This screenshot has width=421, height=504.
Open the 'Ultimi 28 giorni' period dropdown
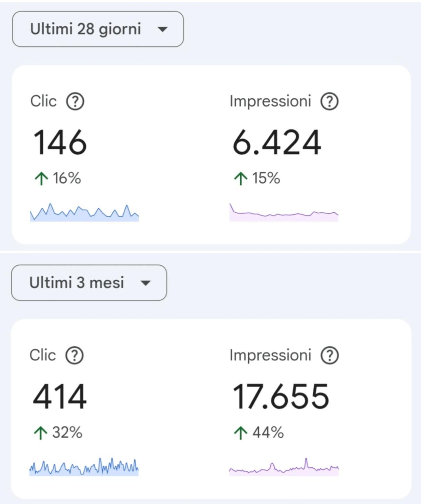98,29
